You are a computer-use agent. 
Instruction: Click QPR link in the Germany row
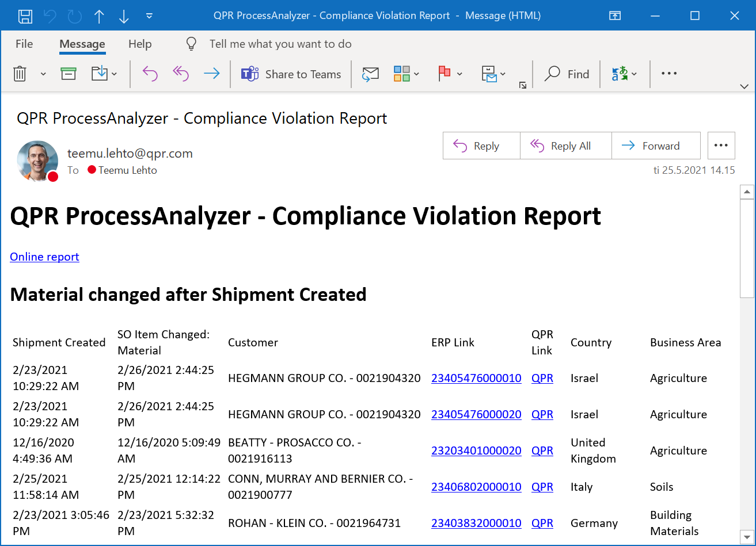click(542, 523)
